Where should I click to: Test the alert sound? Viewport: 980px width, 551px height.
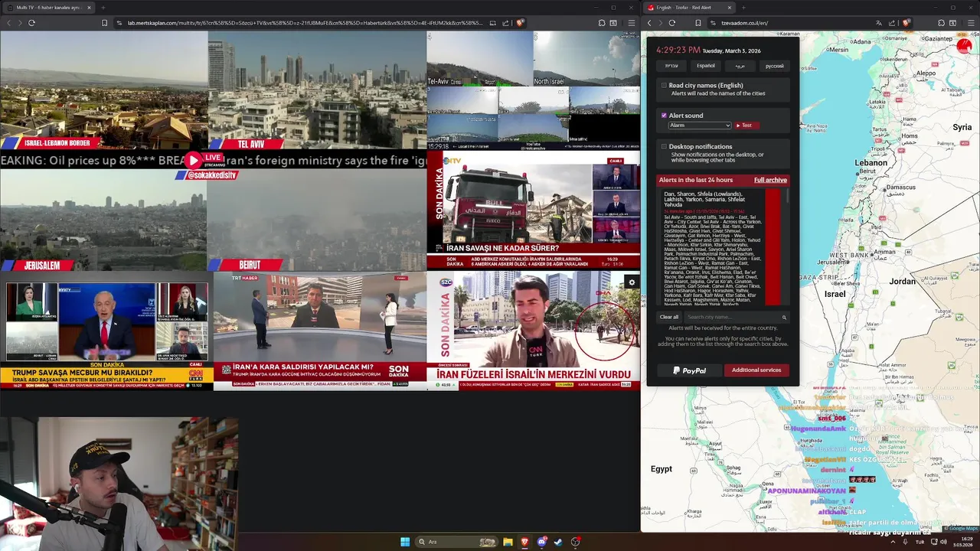point(746,126)
